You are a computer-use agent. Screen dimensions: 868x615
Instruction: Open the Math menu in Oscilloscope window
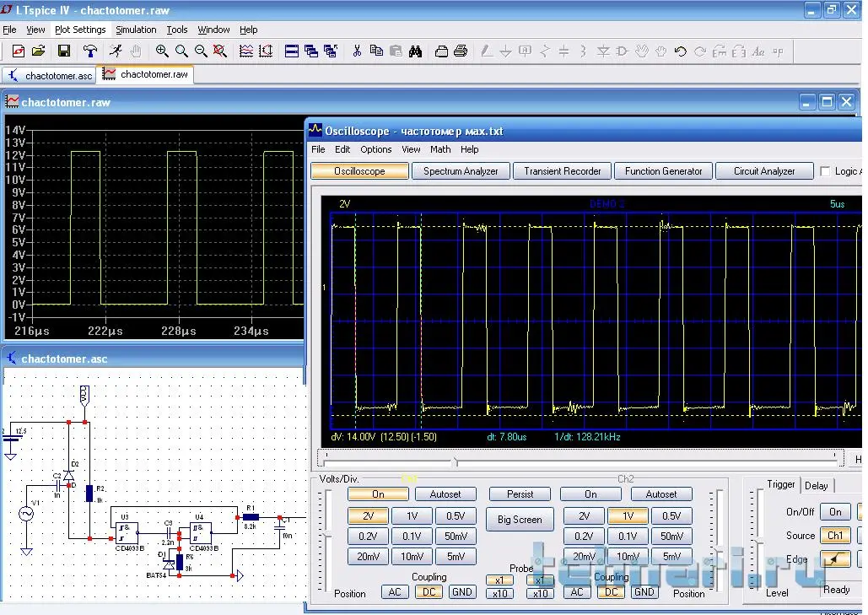(440, 149)
